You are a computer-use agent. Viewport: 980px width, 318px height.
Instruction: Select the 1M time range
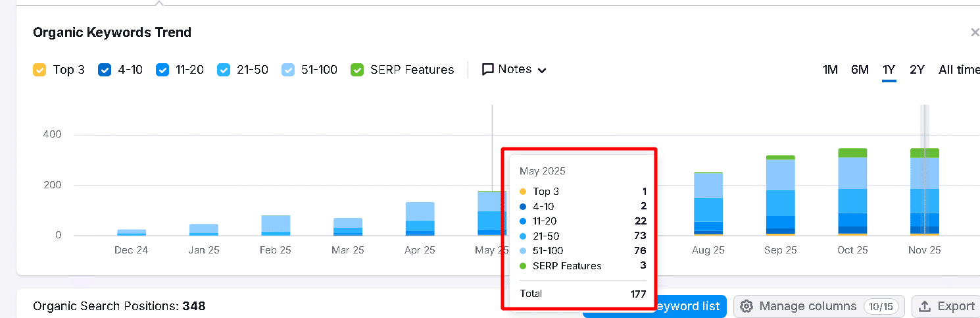tap(830, 70)
